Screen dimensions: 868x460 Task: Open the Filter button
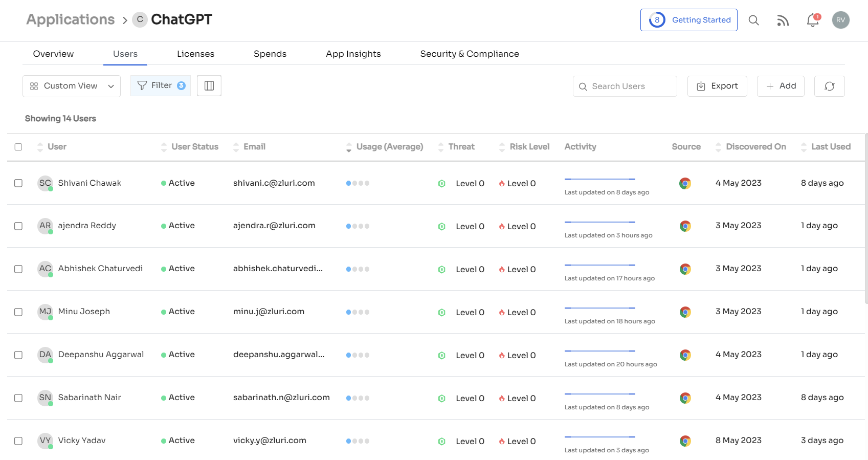pos(161,85)
